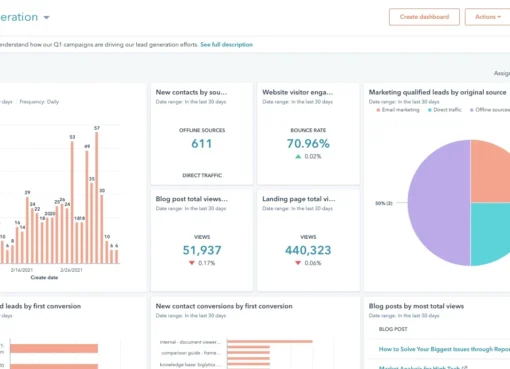Click New contact conversions by first conversion title

pyautogui.click(x=224, y=306)
